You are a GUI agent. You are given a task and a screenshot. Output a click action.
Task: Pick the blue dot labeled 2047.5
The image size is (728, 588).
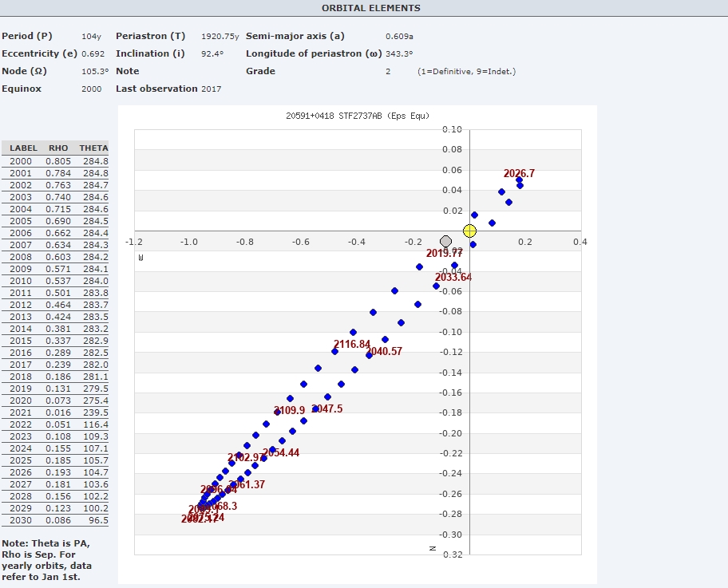pyautogui.click(x=315, y=408)
